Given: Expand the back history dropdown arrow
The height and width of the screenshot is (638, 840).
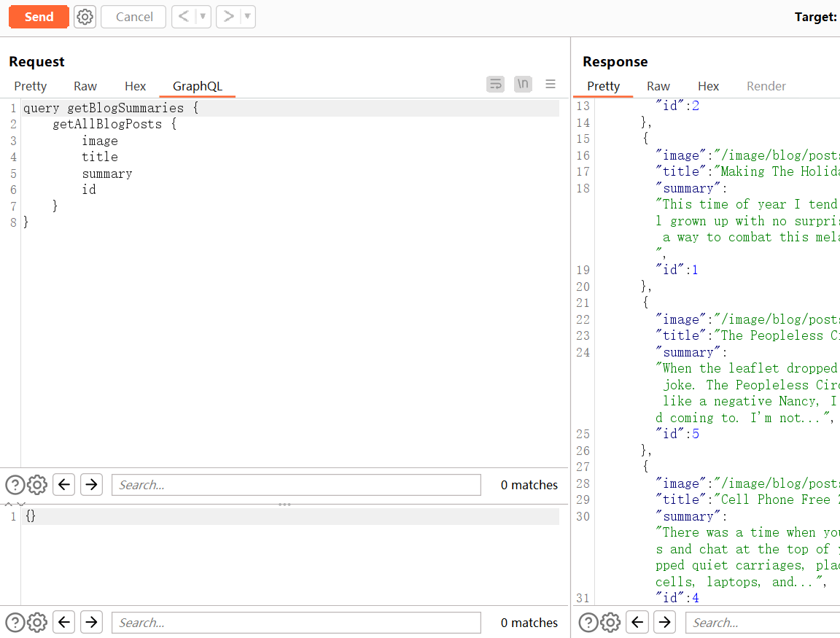Looking at the screenshot, I should tap(203, 17).
